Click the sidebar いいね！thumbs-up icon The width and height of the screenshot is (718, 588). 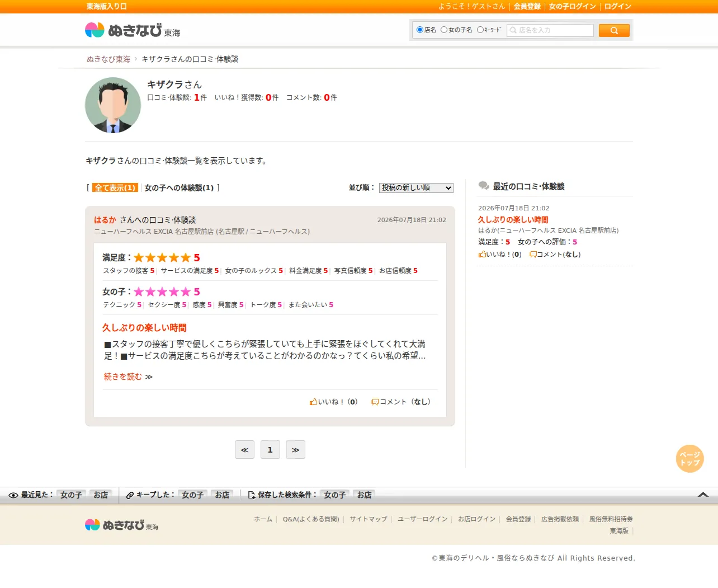click(482, 254)
